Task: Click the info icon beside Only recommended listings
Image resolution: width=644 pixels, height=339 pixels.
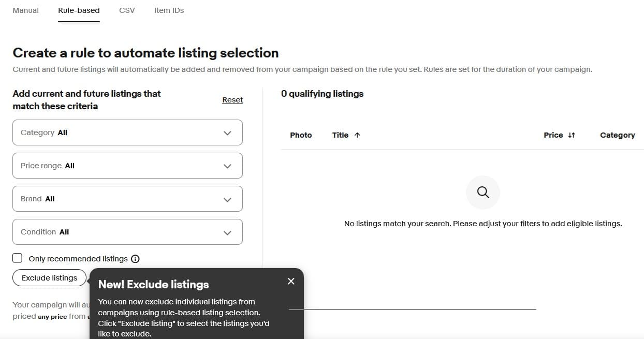Action: pos(135,259)
